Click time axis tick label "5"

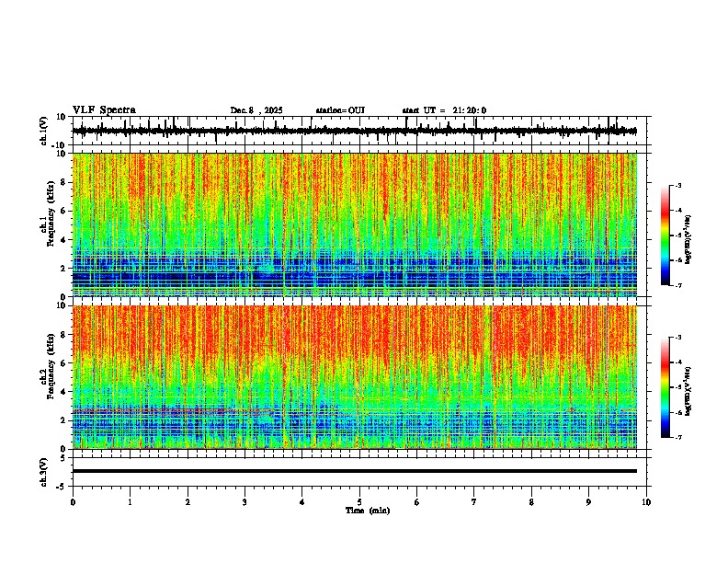point(359,502)
